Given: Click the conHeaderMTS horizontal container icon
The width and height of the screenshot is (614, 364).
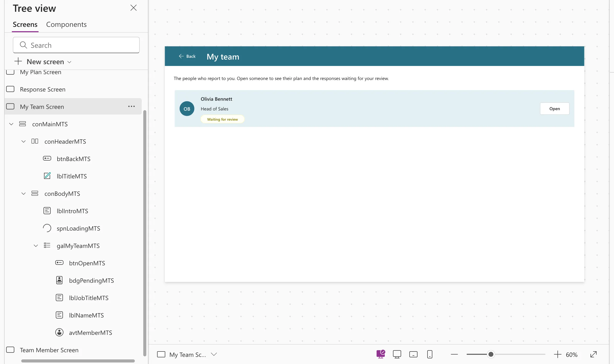Looking at the screenshot, I should click(35, 141).
